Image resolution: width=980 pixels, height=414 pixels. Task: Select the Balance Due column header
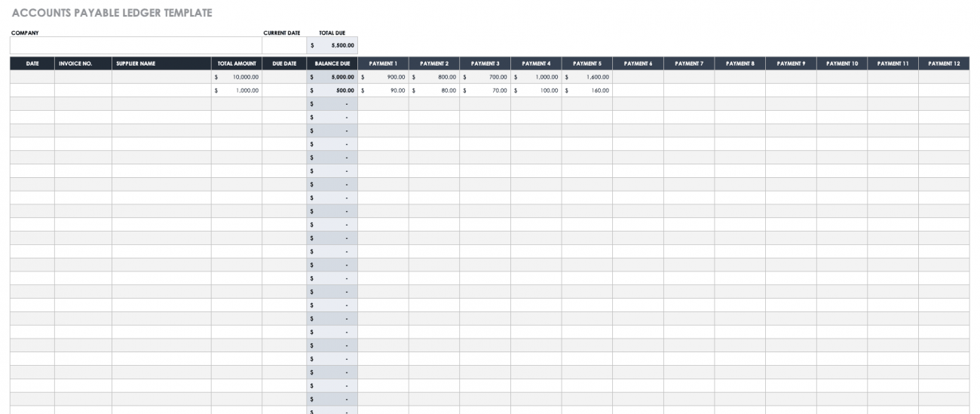332,63
